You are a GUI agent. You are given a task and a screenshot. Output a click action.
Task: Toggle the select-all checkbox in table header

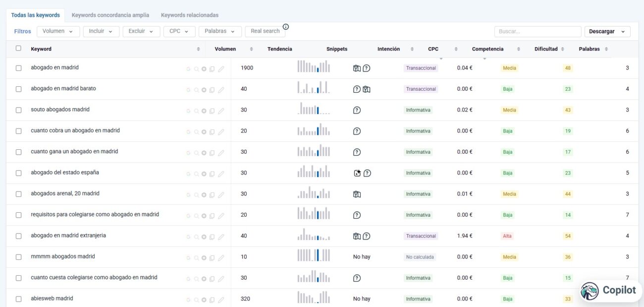18,48
